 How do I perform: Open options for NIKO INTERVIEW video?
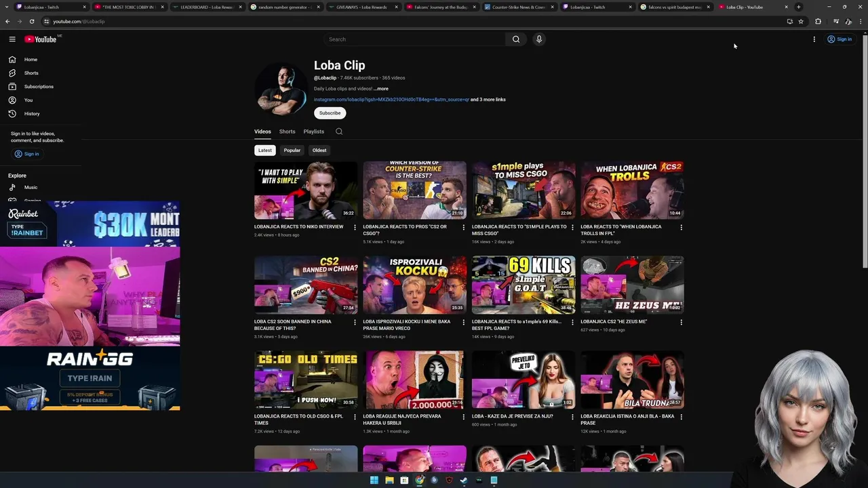coord(355,228)
